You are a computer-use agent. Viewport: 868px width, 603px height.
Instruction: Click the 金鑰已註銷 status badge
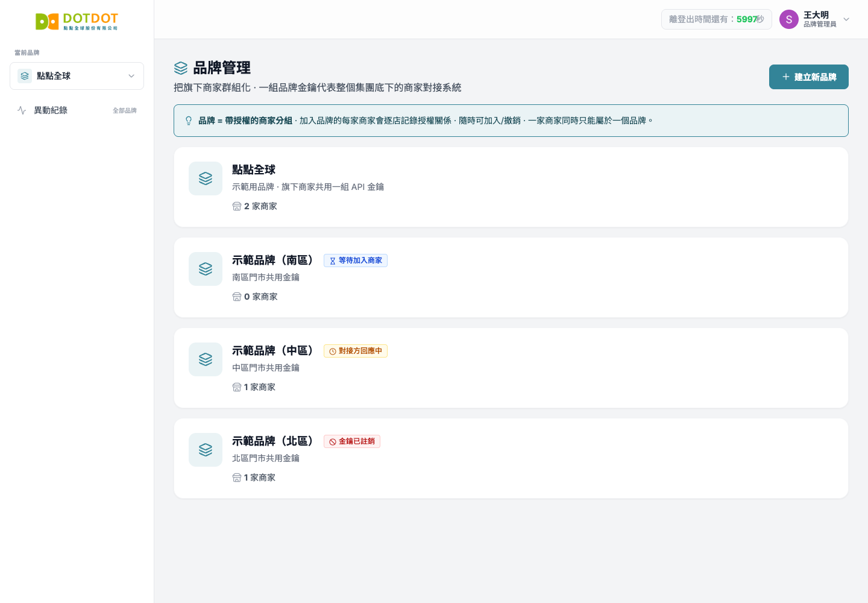[352, 441]
